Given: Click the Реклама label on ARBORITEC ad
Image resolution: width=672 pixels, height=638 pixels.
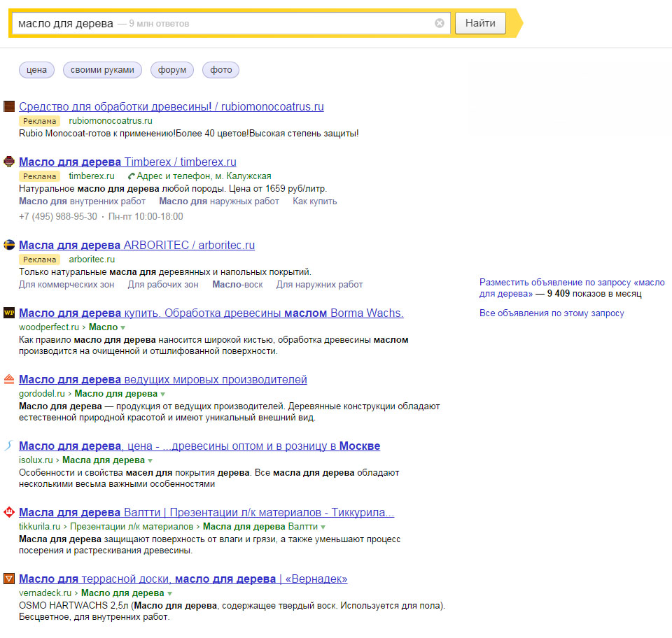Looking at the screenshot, I should coord(39,259).
